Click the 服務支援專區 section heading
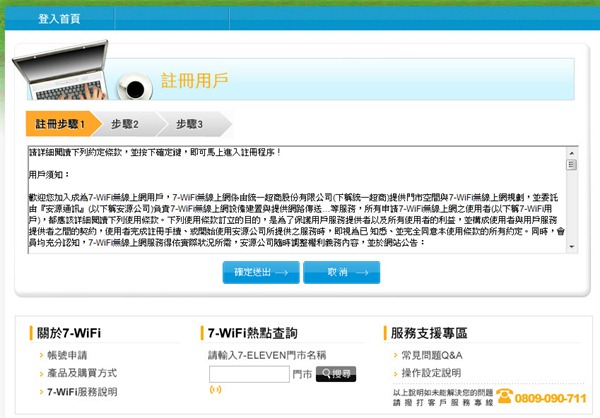Image resolution: width=600 pixels, height=418 pixels. (x=429, y=333)
